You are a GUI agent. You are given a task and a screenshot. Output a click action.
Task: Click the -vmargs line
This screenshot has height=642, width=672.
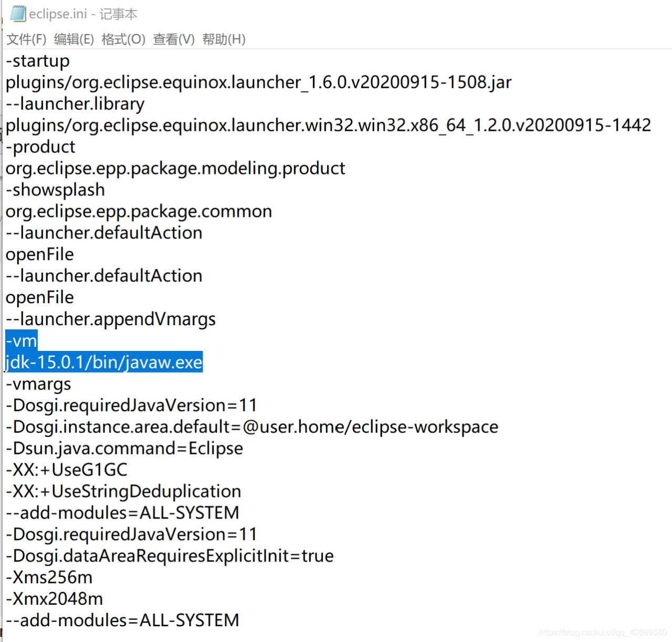pos(38,384)
